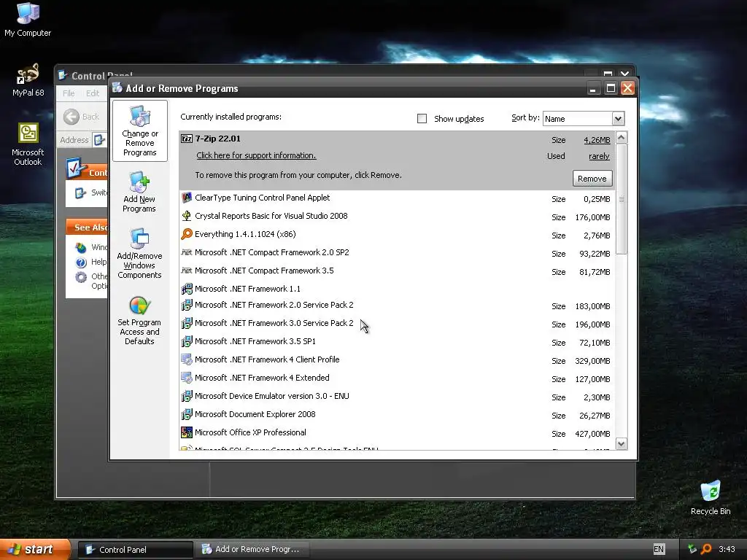747x560 pixels.
Task: Select Change or Remove Programs sidebar icon
Action: tap(139, 131)
